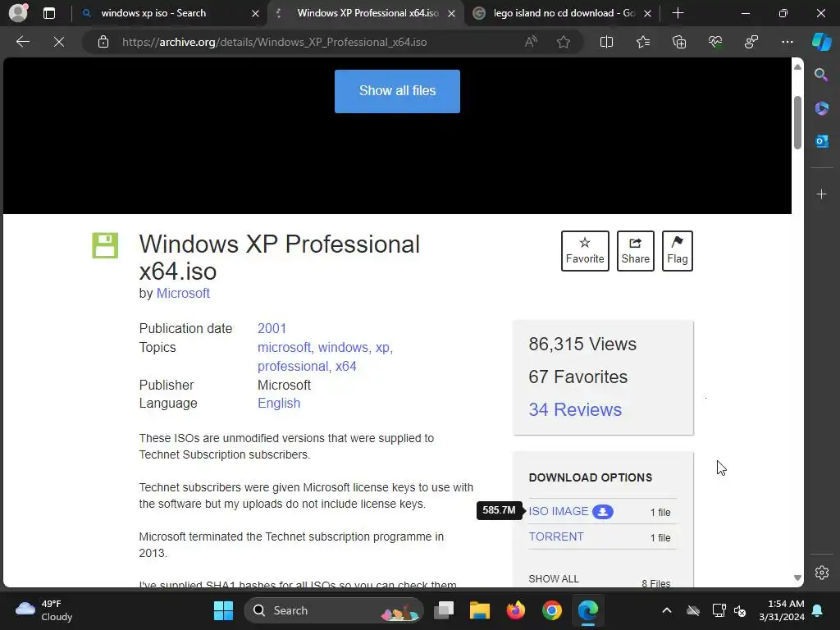This screenshot has width=840, height=630.
Task: Click the Share button
Action: click(636, 251)
